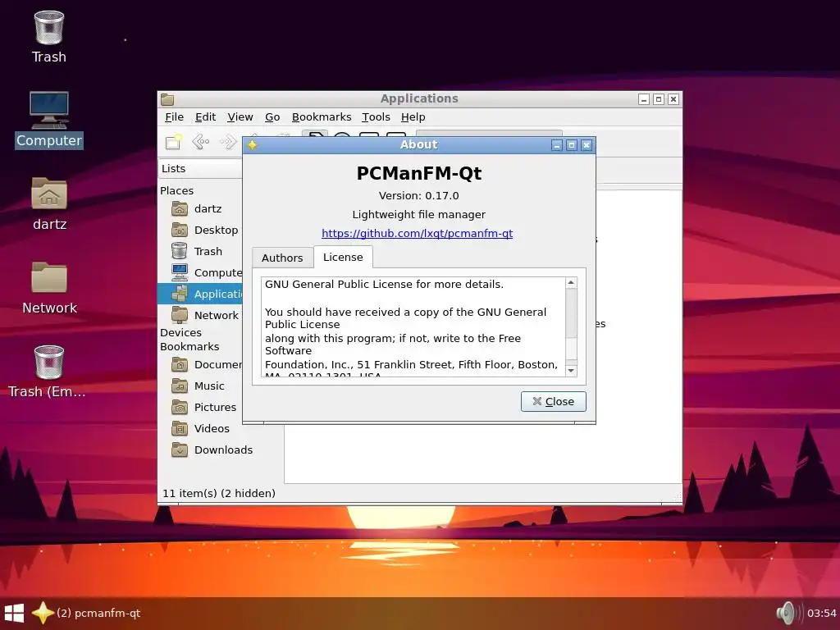Close About dialog via title bar X
The height and width of the screenshot is (630, 840).
point(587,145)
